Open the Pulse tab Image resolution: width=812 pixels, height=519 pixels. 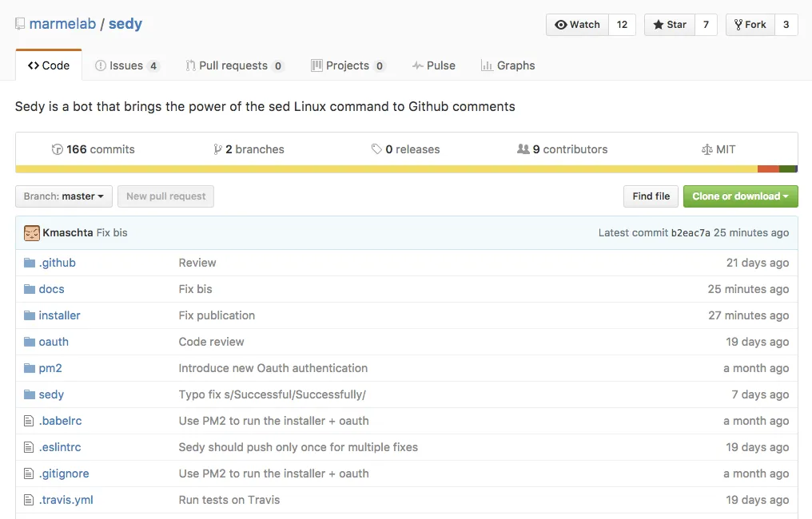(x=434, y=65)
